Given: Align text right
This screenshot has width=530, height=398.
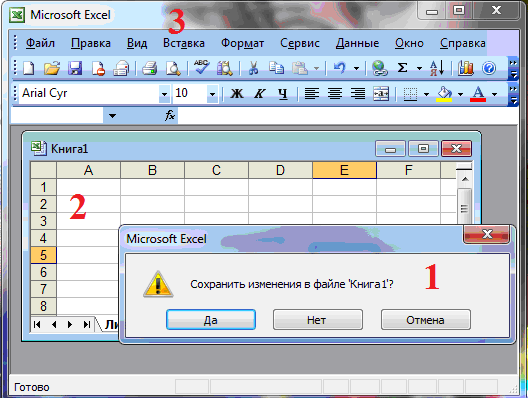Looking at the screenshot, I should [x=358, y=93].
